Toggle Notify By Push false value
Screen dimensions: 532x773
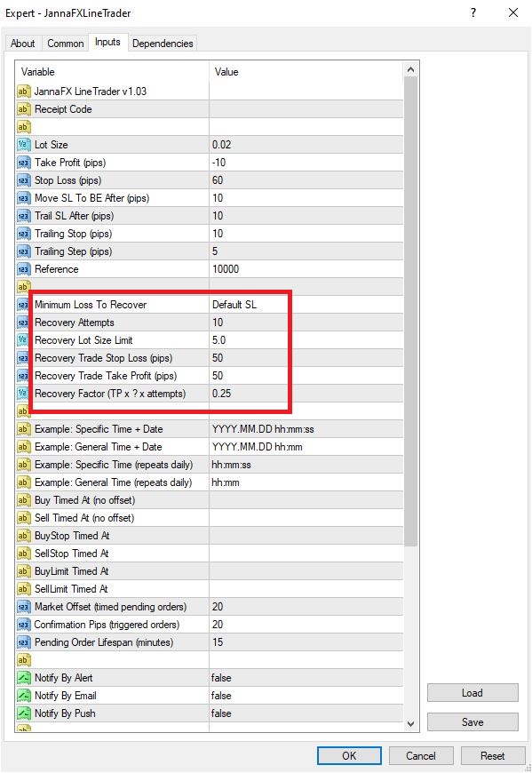pyautogui.click(x=306, y=713)
